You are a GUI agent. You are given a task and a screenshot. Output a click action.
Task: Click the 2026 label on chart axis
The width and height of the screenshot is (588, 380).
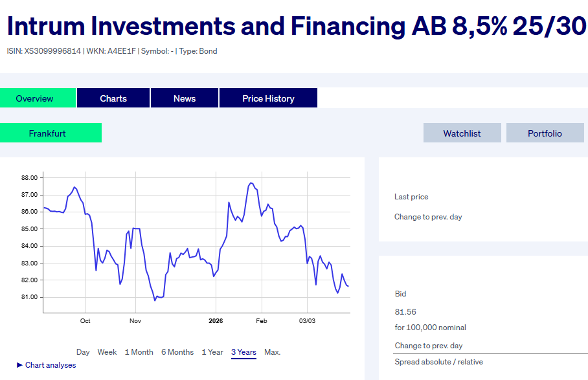coord(216,320)
